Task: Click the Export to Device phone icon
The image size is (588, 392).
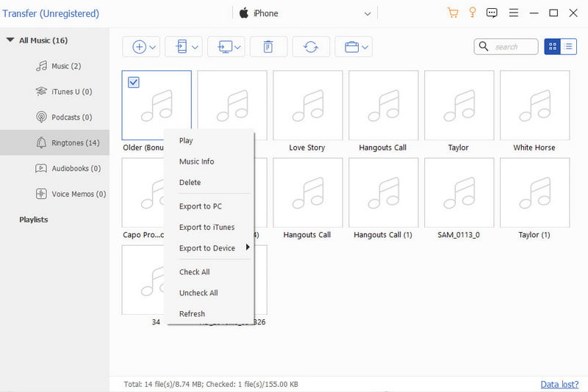Action: tap(182, 47)
